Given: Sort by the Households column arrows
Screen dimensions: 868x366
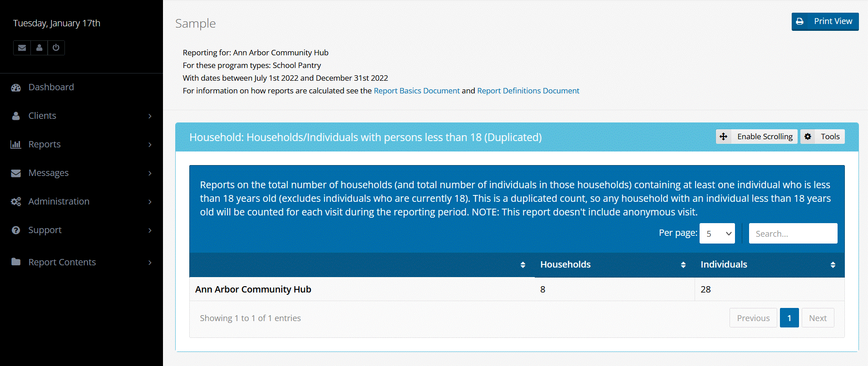Looking at the screenshot, I should (x=683, y=265).
